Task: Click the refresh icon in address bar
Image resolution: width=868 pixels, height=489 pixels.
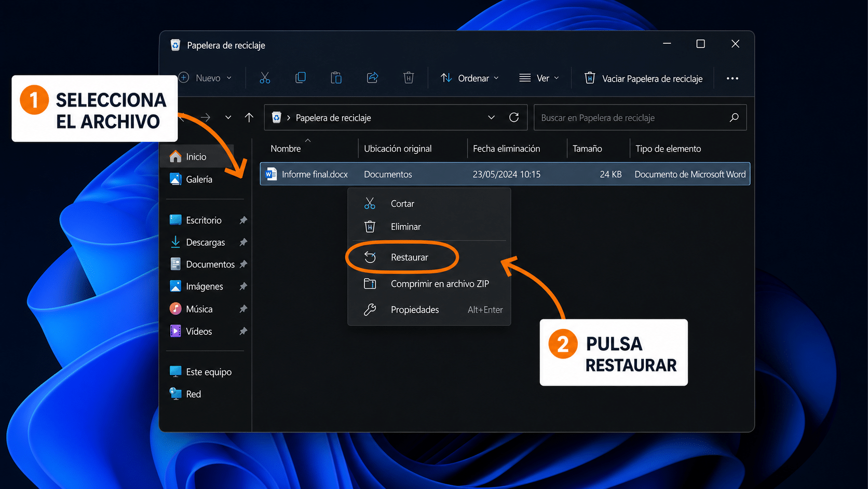Action: tap(514, 117)
